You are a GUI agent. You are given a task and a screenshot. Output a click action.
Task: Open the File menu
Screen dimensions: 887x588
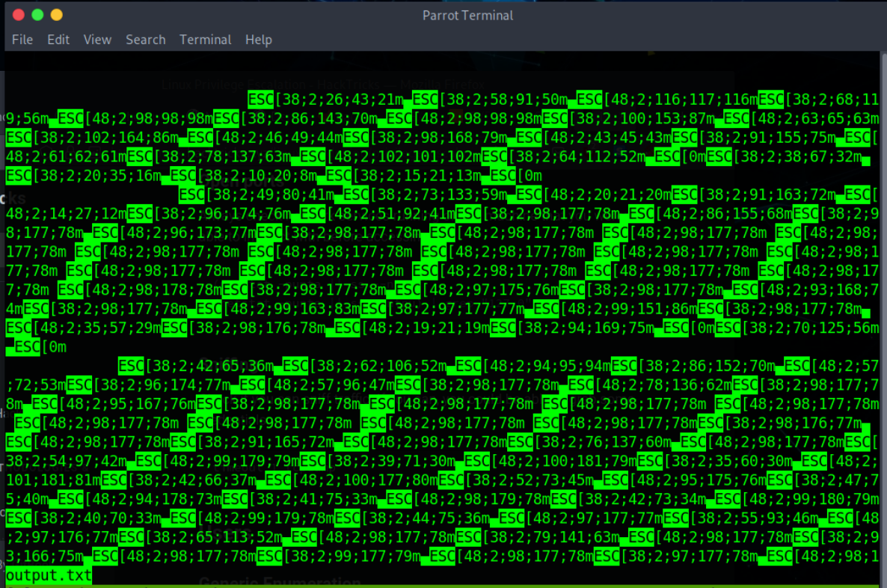(x=22, y=40)
